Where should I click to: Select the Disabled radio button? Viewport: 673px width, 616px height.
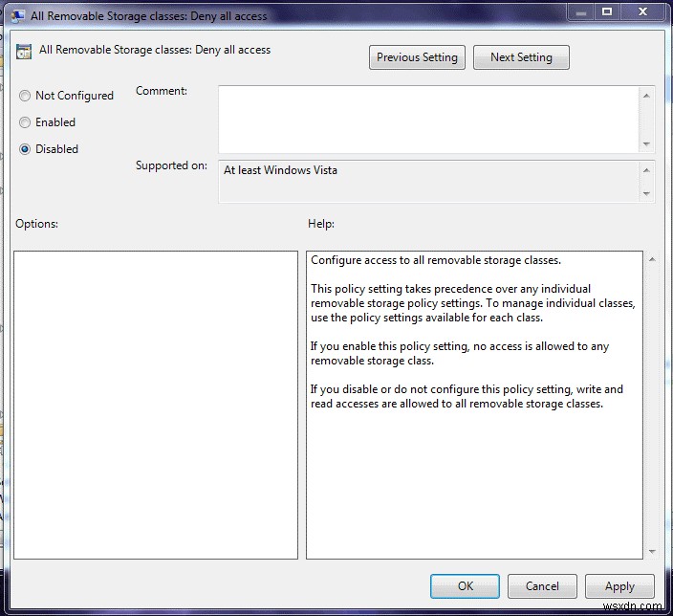pos(25,149)
